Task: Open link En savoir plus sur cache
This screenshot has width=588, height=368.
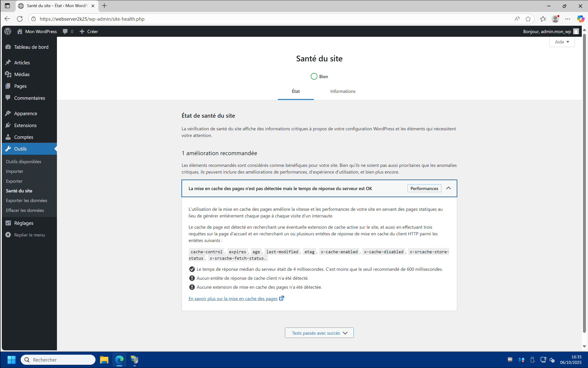Action: tap(233, 298)
